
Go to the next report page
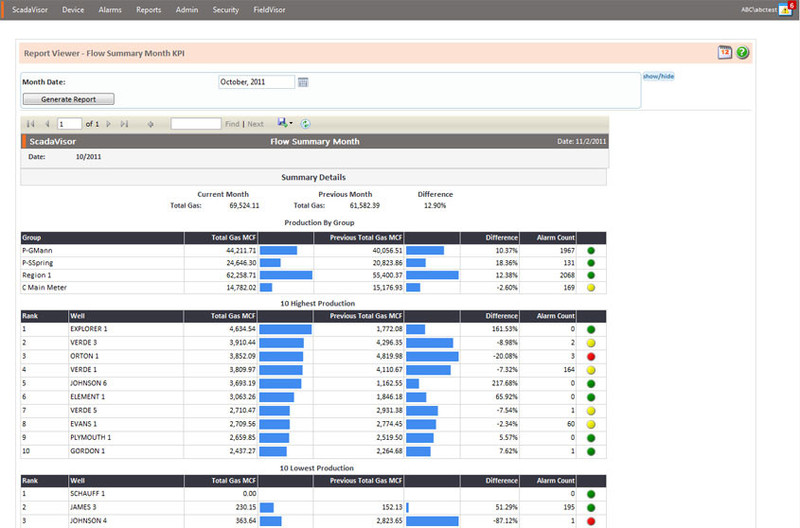click(x=109, y=124)
